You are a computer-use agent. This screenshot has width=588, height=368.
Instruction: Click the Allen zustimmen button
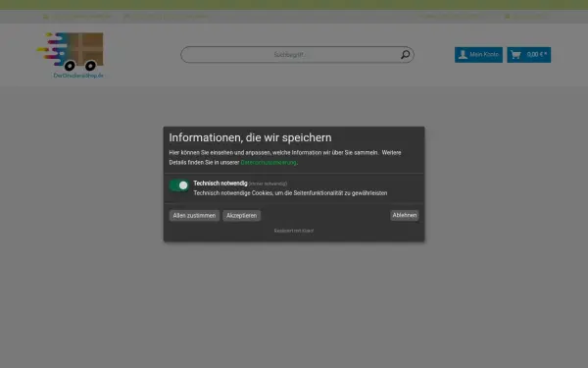(x=194, y=216)
